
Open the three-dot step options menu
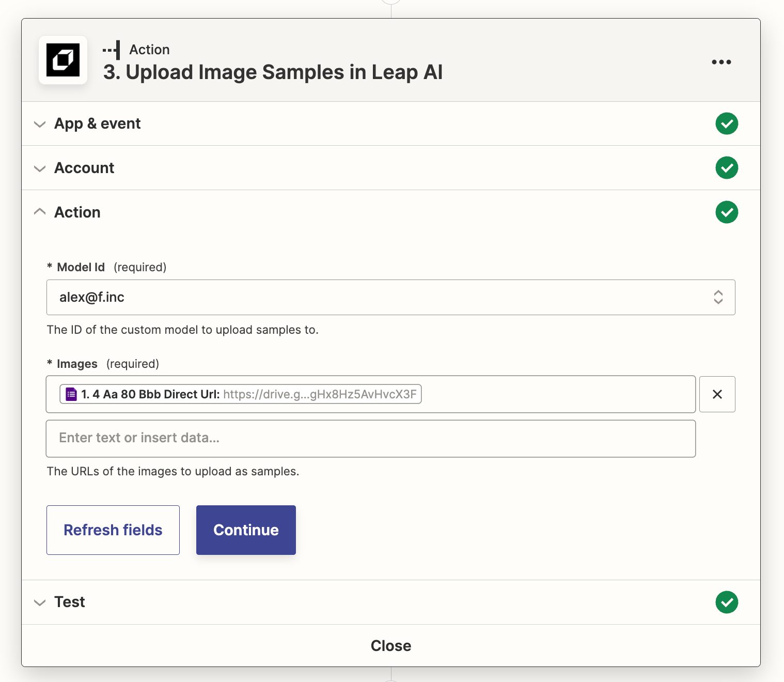[721, 62]
